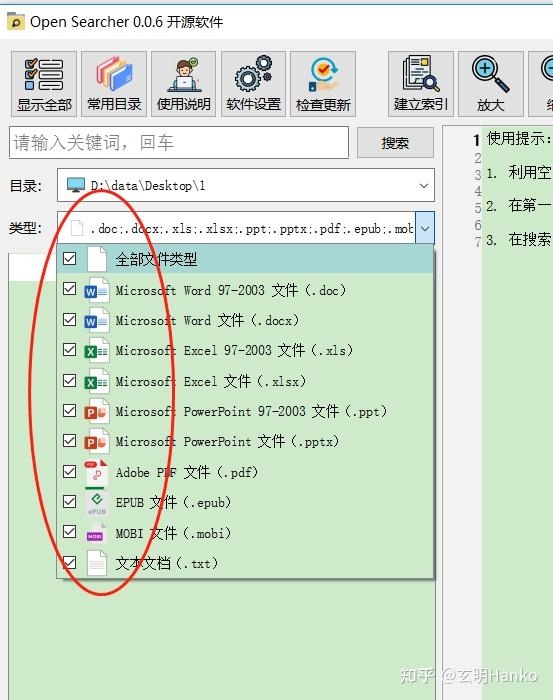The image size is (553, 700).
Task: Click 建立索引 to build index
Action: (x=420, y=84)
